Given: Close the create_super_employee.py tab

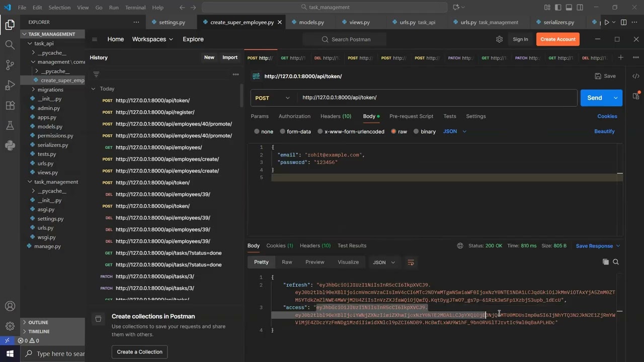Looking at the screenshot, I should coord(280,22).
